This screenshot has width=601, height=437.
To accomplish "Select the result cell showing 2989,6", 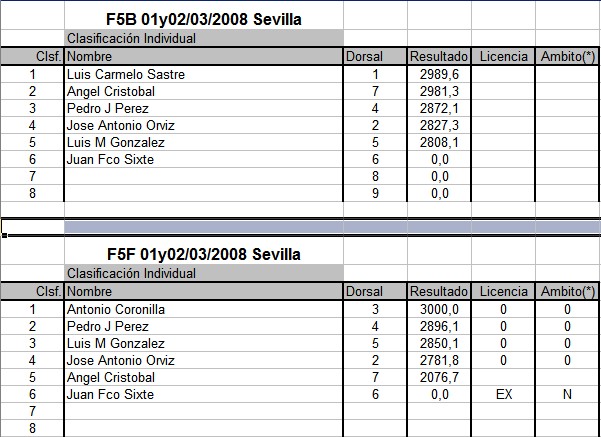I will pos(439,74).
